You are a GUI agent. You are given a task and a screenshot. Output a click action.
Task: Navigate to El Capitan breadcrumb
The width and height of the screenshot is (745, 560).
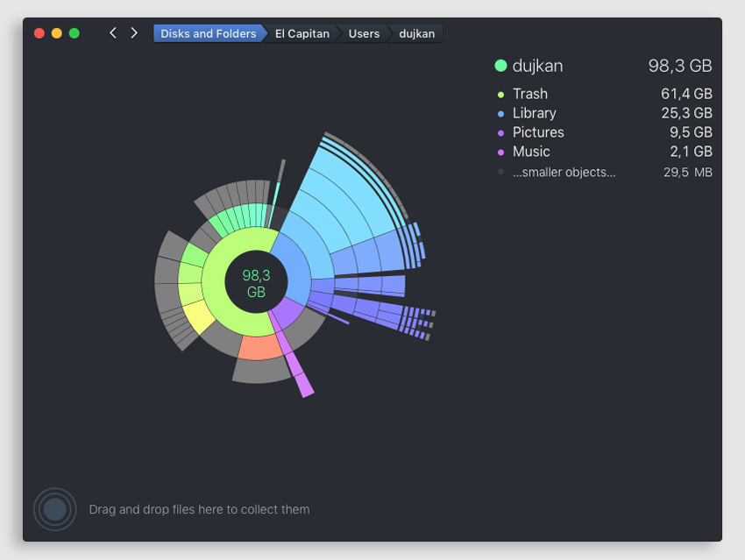tap(302, 33)
